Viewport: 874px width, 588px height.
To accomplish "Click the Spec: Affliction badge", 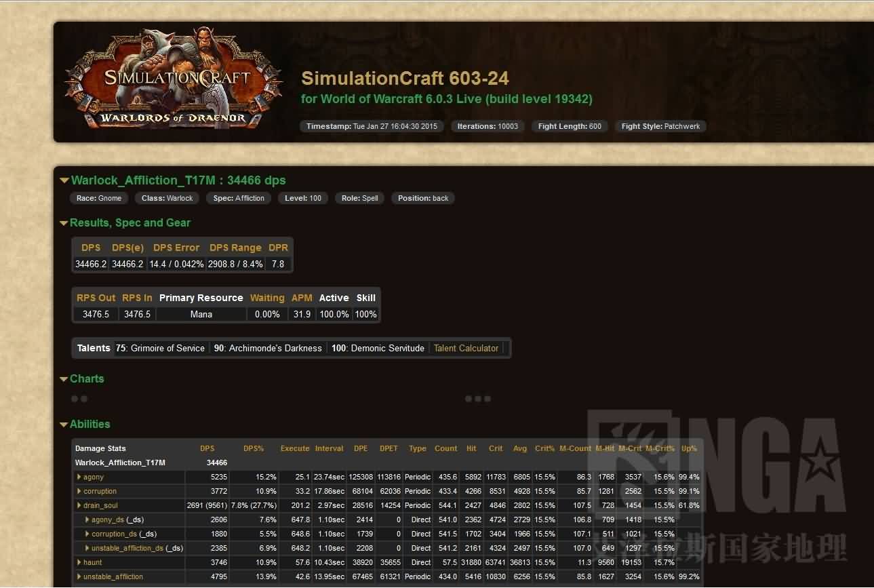I will coord(239,198).
